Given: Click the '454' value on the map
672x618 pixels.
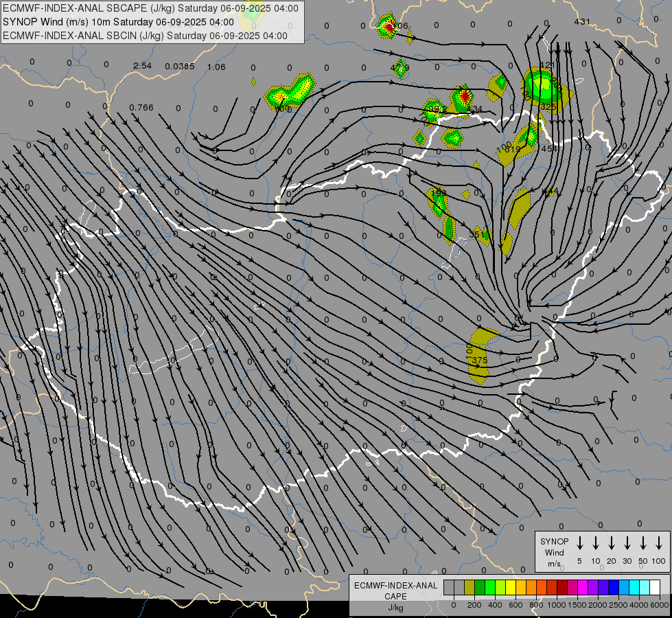Looking at the screenshot, I should (549, 148).
